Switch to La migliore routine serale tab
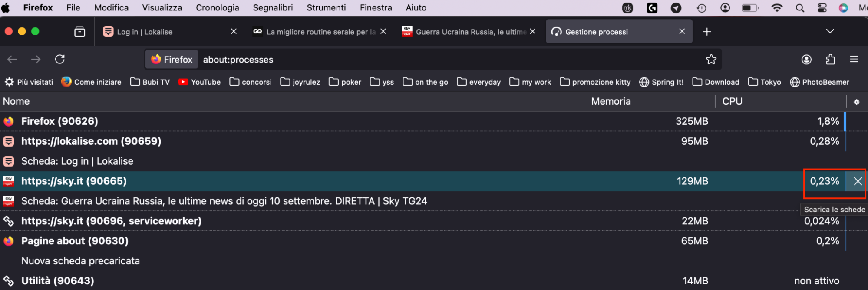Screen dimensions: 868x290 point(320,32)
